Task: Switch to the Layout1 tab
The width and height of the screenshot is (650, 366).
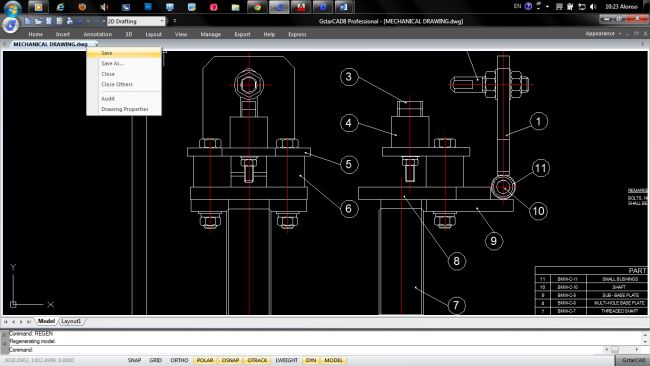Action: pyautogui.click(x=71, y=321)
